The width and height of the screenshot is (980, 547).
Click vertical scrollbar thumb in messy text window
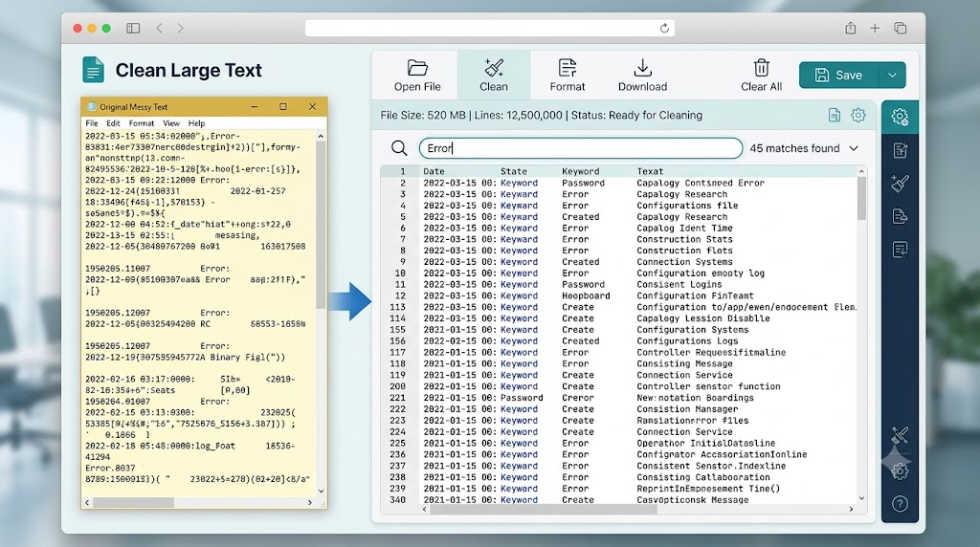click(x=321, y=225)
